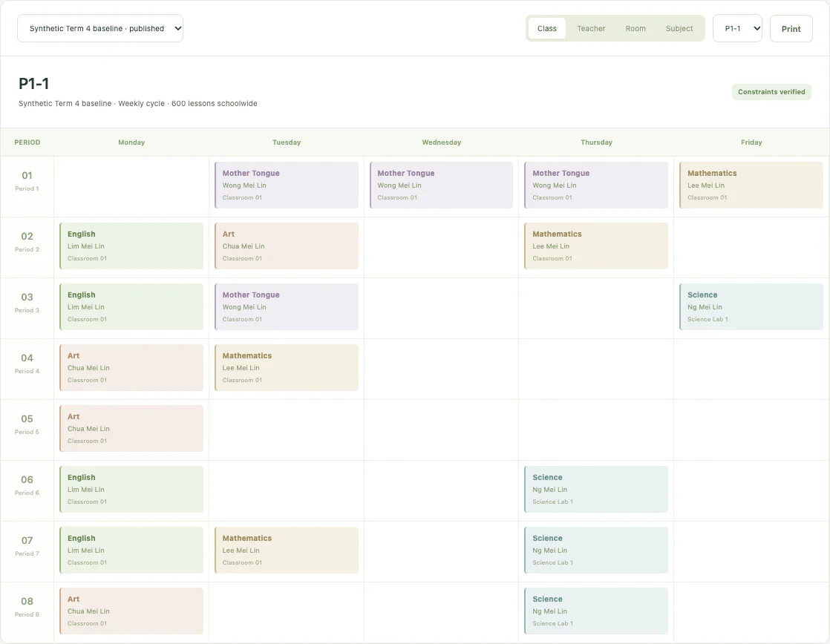Image resolution: width=830 pixels, height=644 pixels.
Task: Open the timetable version dropdown
Action: coord(100,29)
